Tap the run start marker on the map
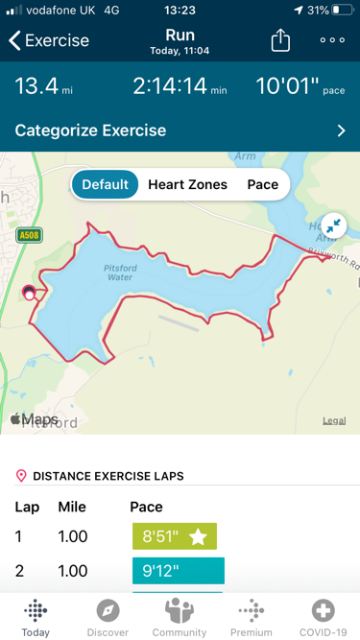This screenshot has width=360, height=640. pyautogui.click(x=29, y=293)
